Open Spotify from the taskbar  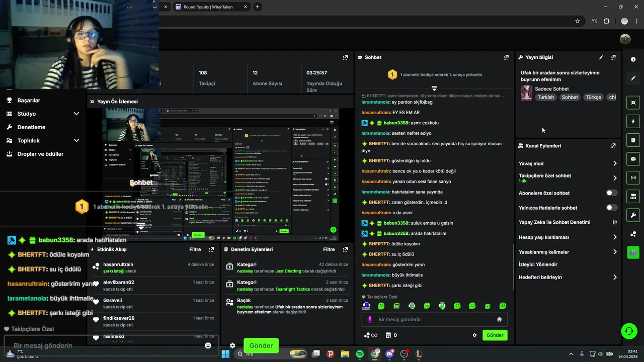pyautogui.click(x=360, y=354)
